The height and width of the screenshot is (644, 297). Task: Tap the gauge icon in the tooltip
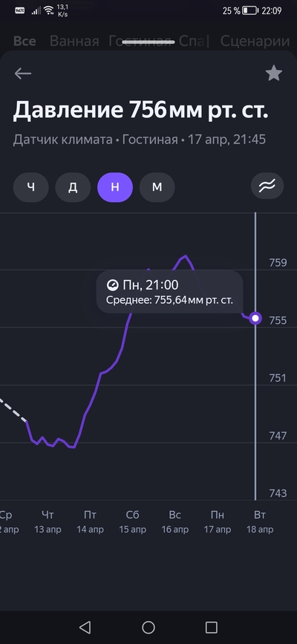[111, 284]
